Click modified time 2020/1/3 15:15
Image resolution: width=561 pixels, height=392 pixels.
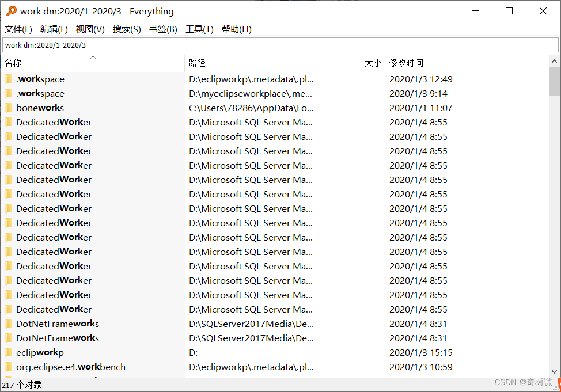pos(420,353)
